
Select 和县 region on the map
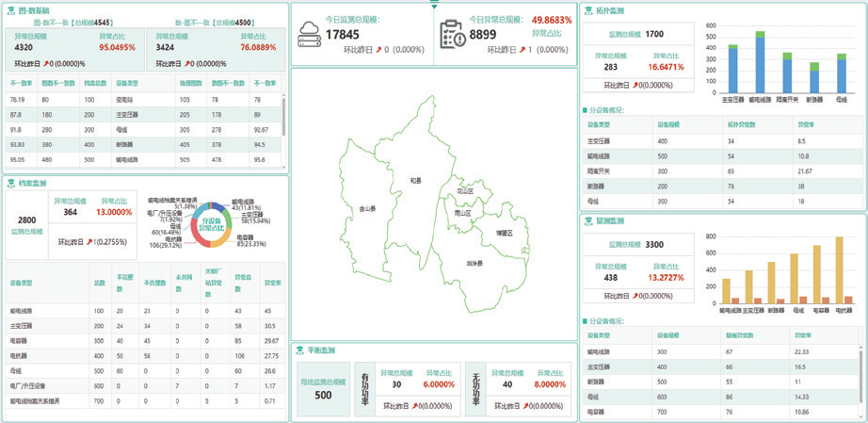[415, 179]
